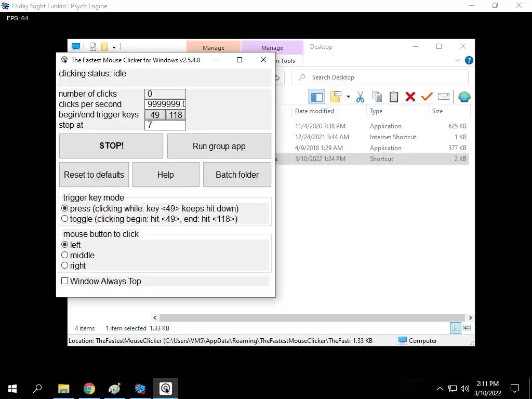Click the blue Desktop icon in Explorer title bar
The image size is (532, 399).
point(76,47)
